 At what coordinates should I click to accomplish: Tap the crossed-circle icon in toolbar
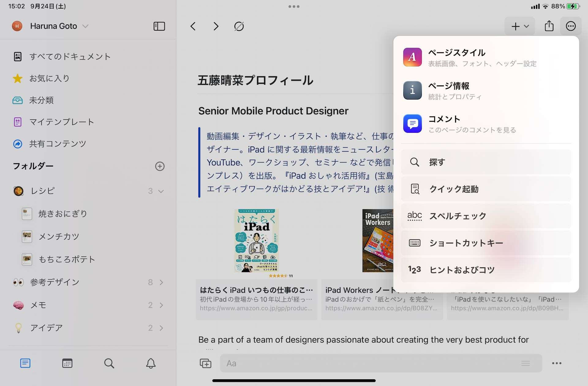[x=239, y=26]
